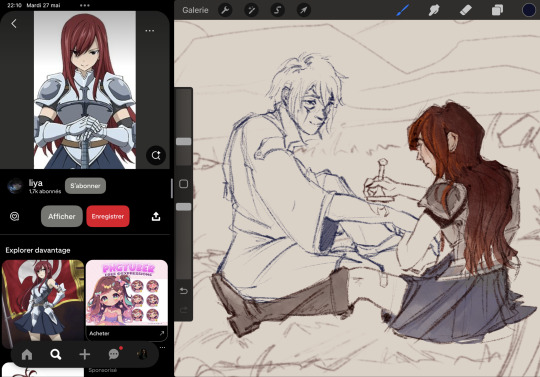Open the iPad multitasking three dots
This screenshot has width=540, height=377.
[84, 5]
